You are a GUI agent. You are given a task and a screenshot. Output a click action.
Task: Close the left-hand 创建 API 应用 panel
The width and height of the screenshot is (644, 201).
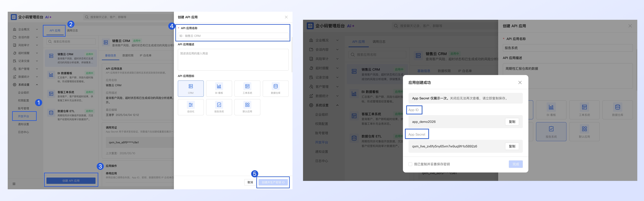[x=286, y=17]
